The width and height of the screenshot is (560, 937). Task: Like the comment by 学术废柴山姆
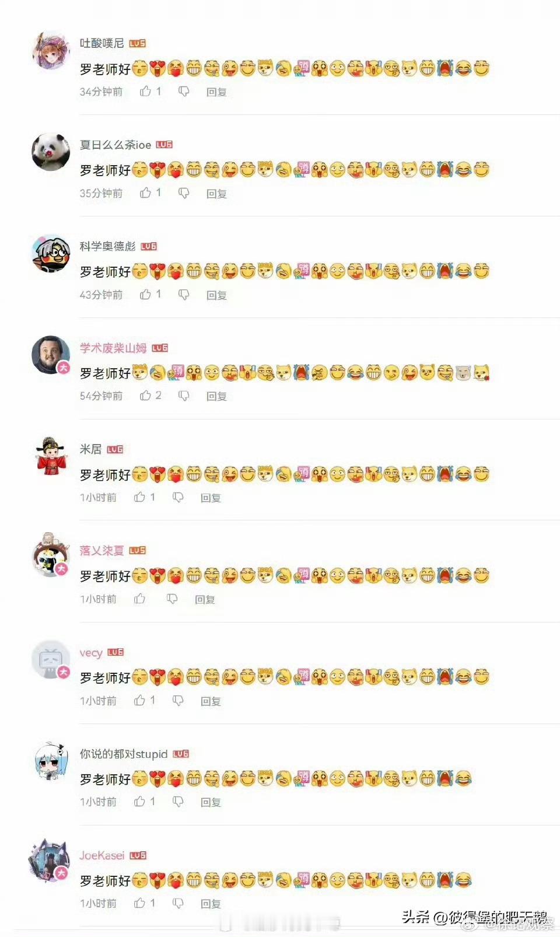point(145,396)
